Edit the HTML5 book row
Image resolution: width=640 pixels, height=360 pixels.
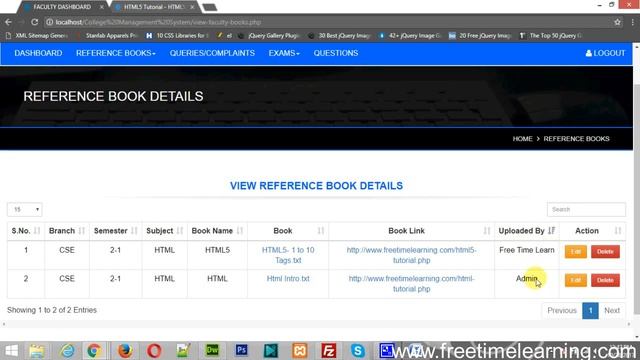coord(576,251)
